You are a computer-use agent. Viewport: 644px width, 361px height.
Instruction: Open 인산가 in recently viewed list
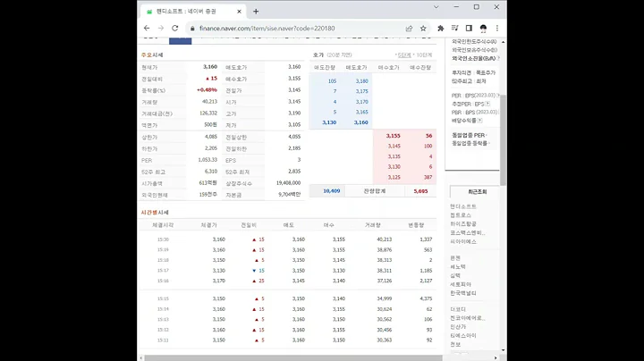tap(458, 326)
